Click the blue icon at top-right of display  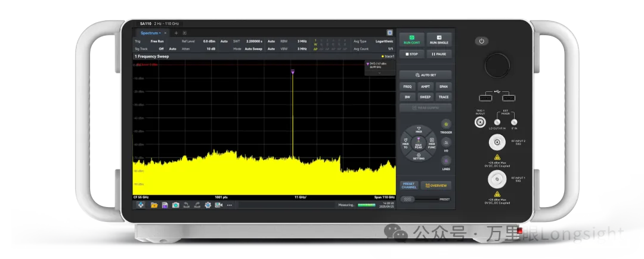point(390,33)
